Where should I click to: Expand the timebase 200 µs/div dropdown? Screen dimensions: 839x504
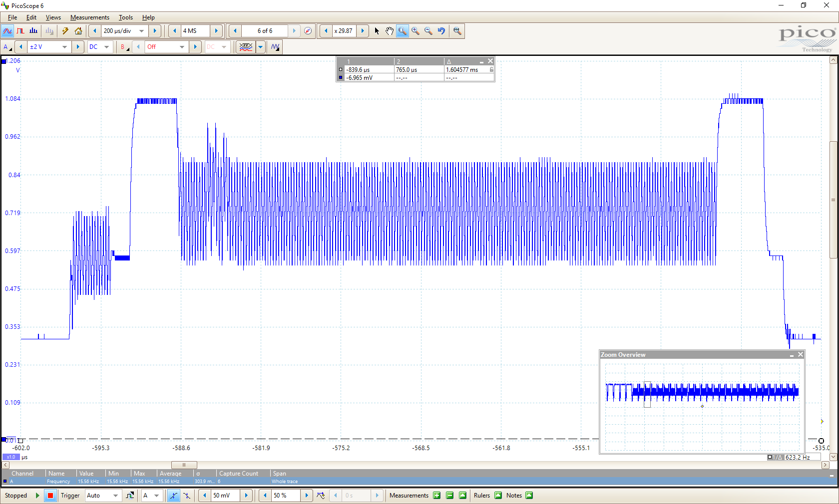pyautogui.click(x=142, y=31)
